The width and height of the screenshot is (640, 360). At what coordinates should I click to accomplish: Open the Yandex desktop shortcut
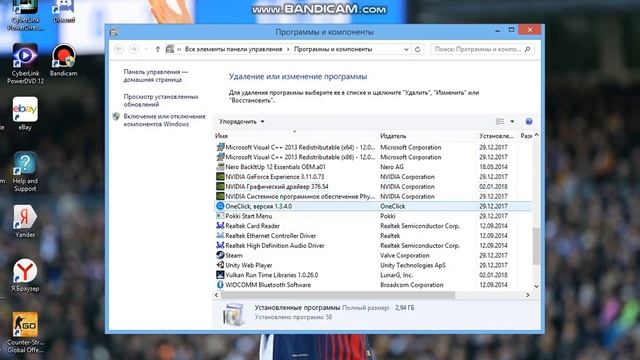tap(25, 221)
